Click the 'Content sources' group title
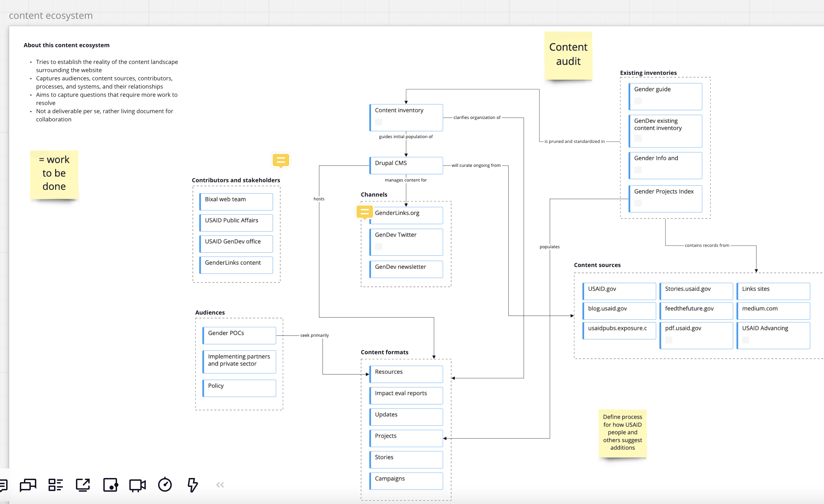The image size is (824, 504). pos(597,265)
